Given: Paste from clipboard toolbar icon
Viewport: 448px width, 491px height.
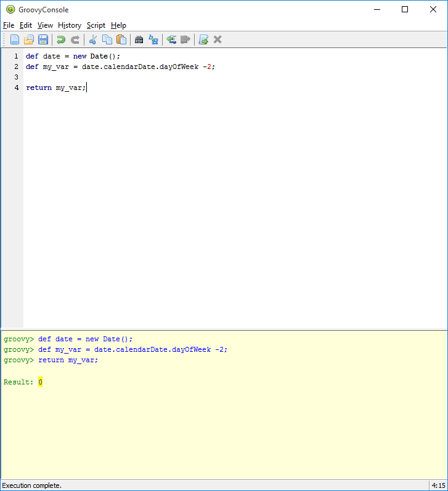Looking at the screenshot, I should tap(121, 39).
